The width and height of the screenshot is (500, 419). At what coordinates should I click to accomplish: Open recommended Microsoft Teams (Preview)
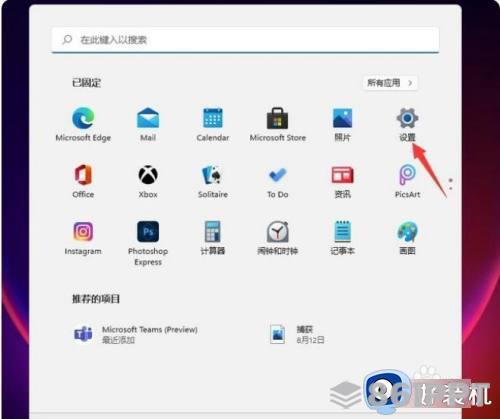(135, 334)
